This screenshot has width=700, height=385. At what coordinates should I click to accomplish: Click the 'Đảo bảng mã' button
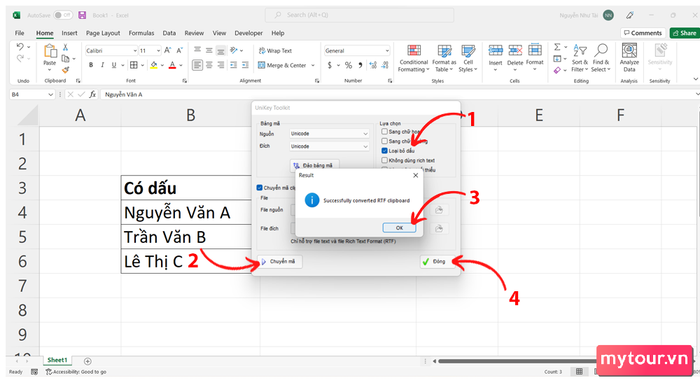[x=314, y=165]
